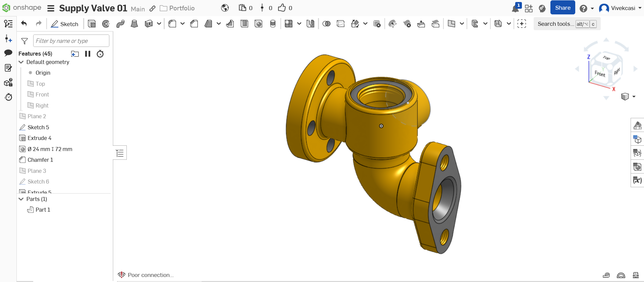Screen dimensions: 644x282
Task: Open the Linear pattern dropdown arrow
Action: point(299,24)
